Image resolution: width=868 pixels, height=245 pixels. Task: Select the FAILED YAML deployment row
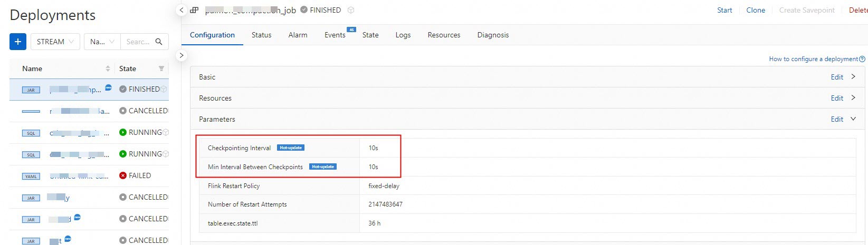pyautogui.click(x=89, y=175)
